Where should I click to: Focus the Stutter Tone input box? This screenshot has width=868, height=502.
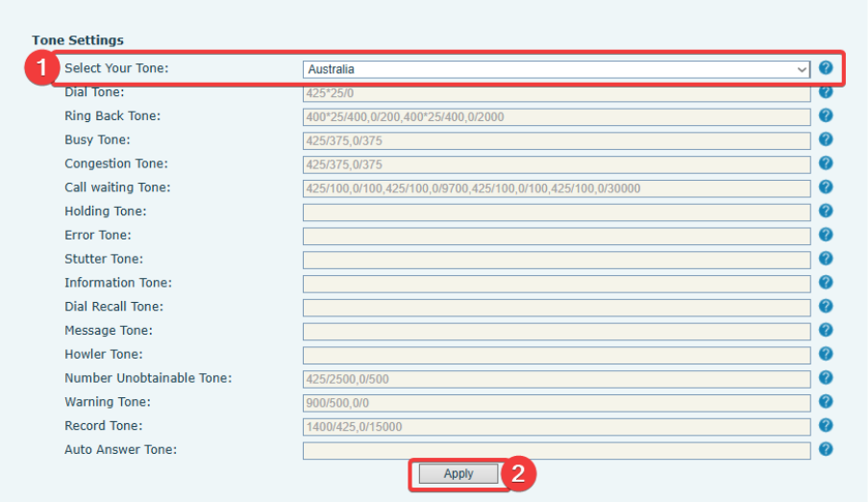pos(557,260)
